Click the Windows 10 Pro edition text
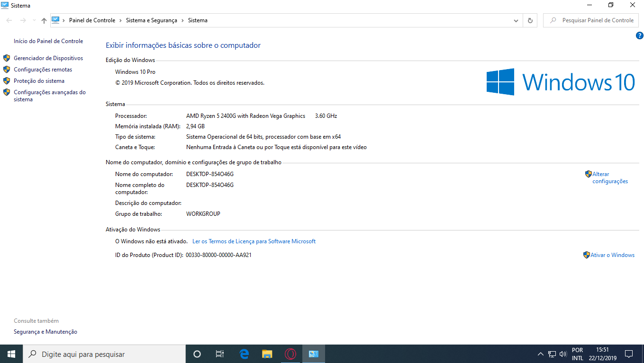 135,72
